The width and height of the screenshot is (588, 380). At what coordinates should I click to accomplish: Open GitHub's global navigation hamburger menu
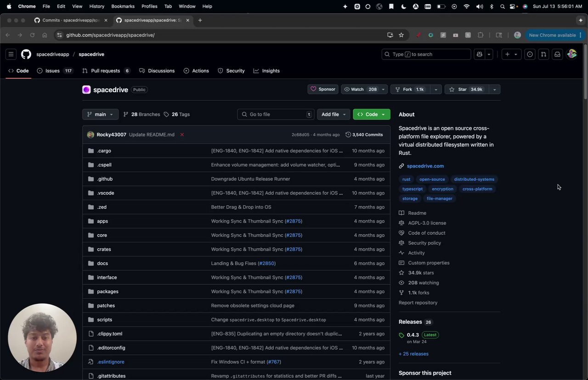tap(11, 54)
